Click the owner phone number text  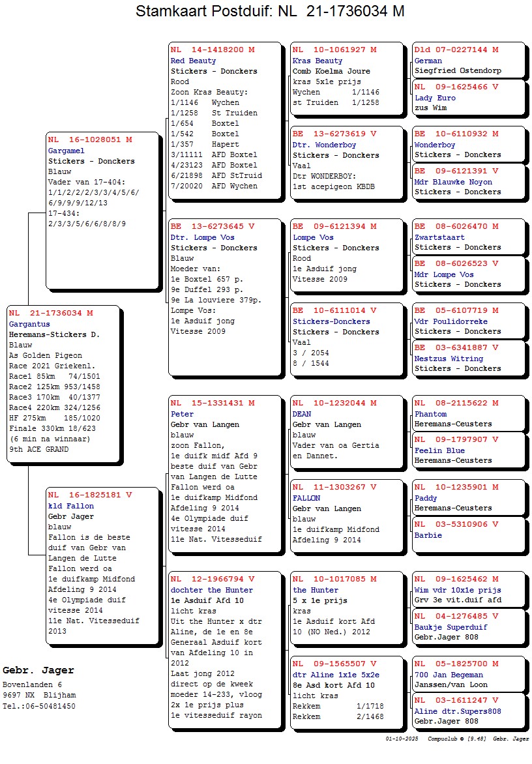click(38, 706)
